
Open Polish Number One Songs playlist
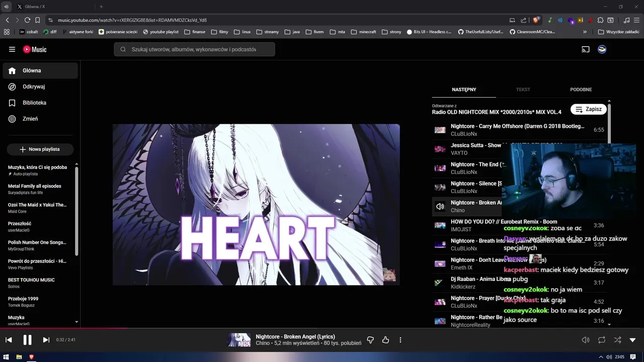(38, 245)
